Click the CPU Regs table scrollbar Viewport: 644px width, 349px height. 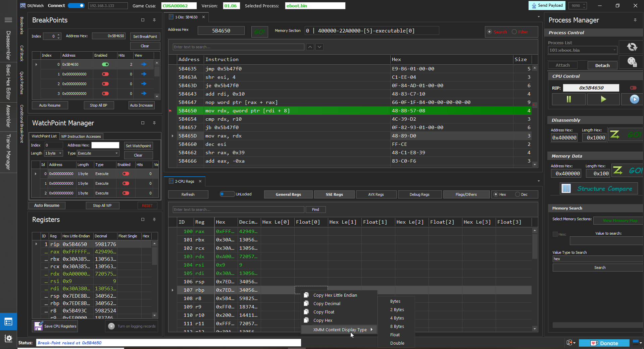(x=534, y=280)
